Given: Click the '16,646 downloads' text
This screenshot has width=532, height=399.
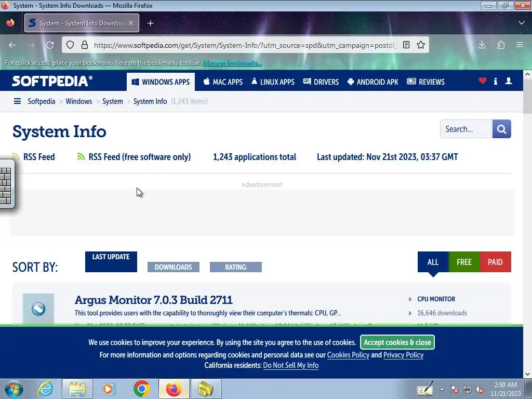Looking at the screenshot, I should tap(442, 313).
